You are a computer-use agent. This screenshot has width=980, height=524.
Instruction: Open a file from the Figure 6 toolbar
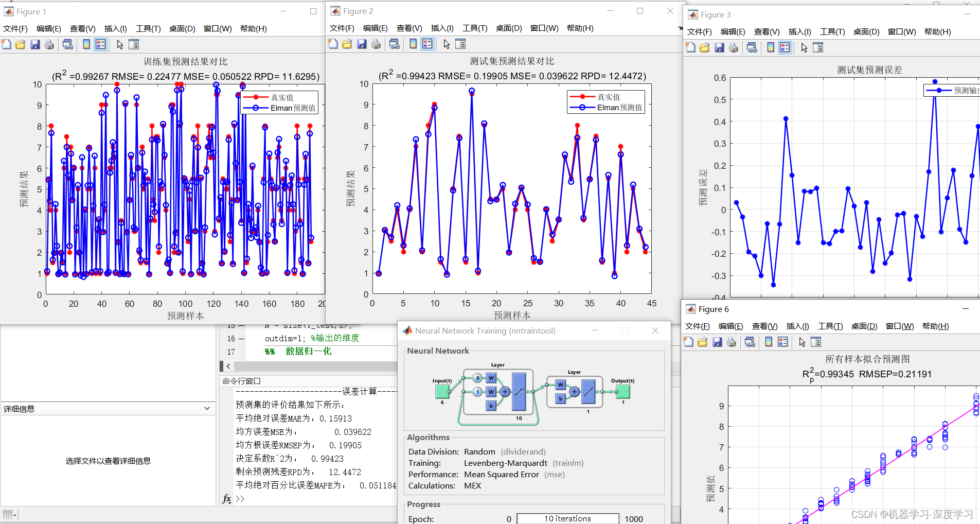[x=703, y=342]
